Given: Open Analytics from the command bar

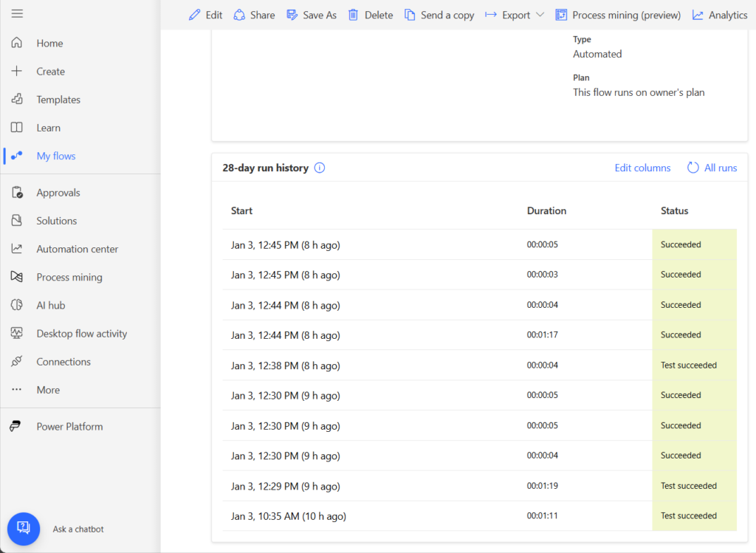Looking at the screenshot, I should click(720, 15).
